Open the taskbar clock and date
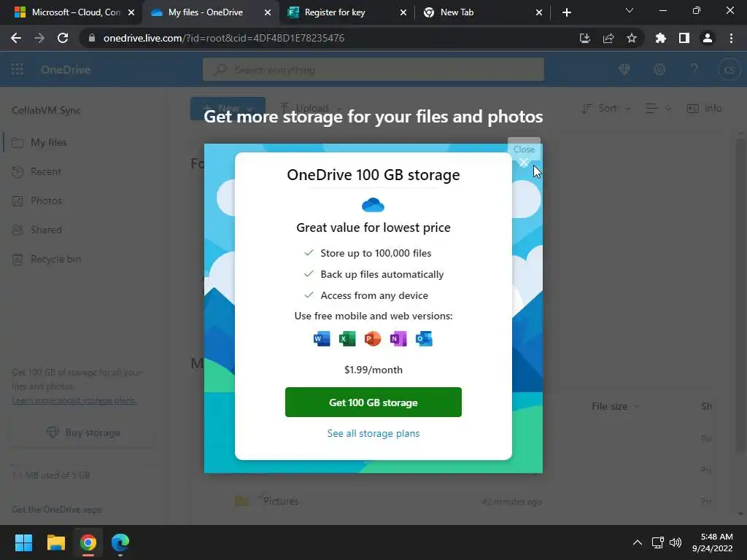The height and width of the screenshot is (560, 747). tap(712, 542)
